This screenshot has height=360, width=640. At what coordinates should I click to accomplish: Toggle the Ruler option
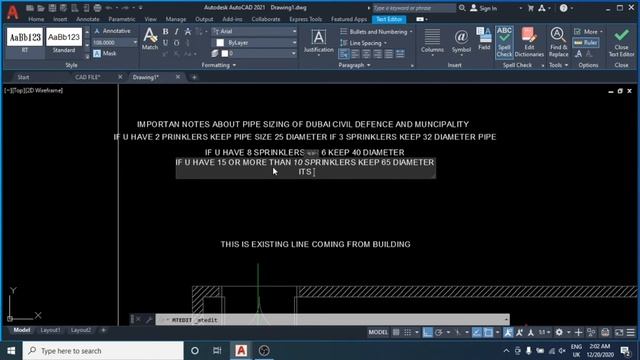point(586,42)
